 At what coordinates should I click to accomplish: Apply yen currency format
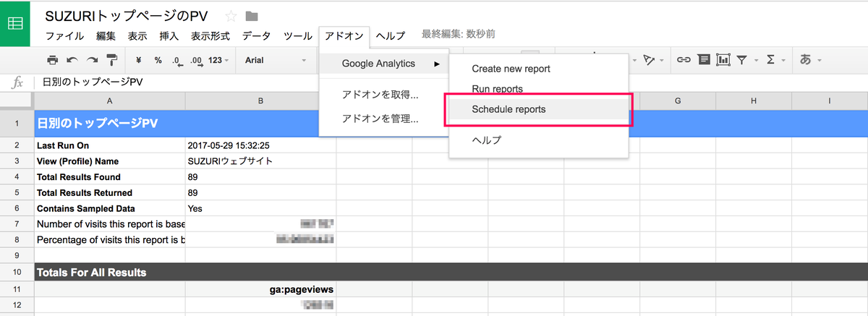click(x=138, y=60)
